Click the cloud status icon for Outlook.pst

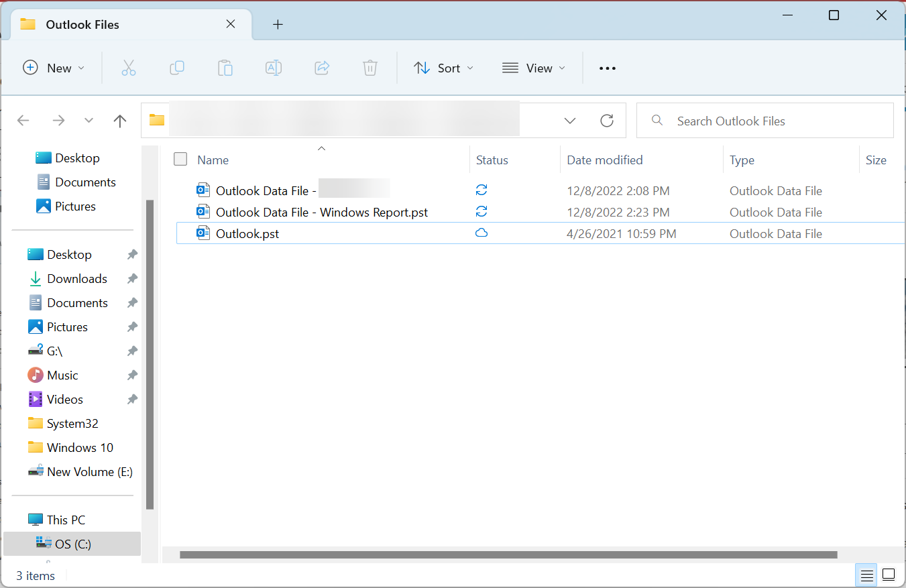(482, 233)
